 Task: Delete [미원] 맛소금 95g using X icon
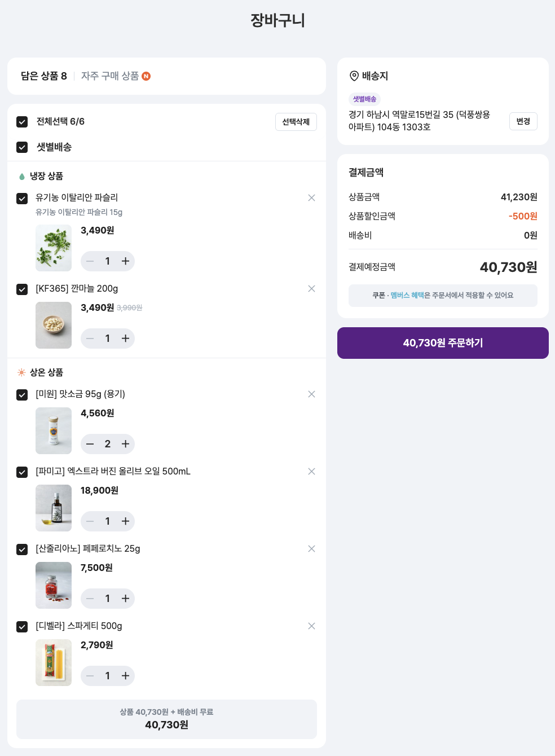(x=311, y=394)
